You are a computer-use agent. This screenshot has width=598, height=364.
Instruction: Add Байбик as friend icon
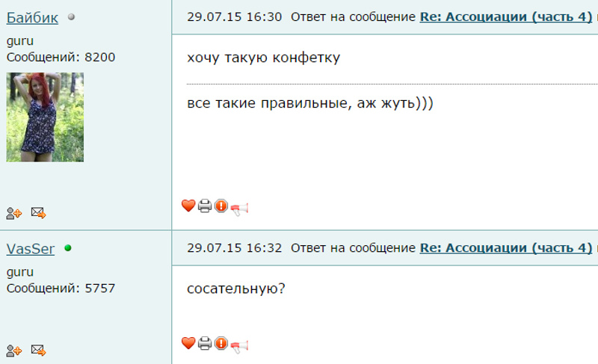(14, 213)
